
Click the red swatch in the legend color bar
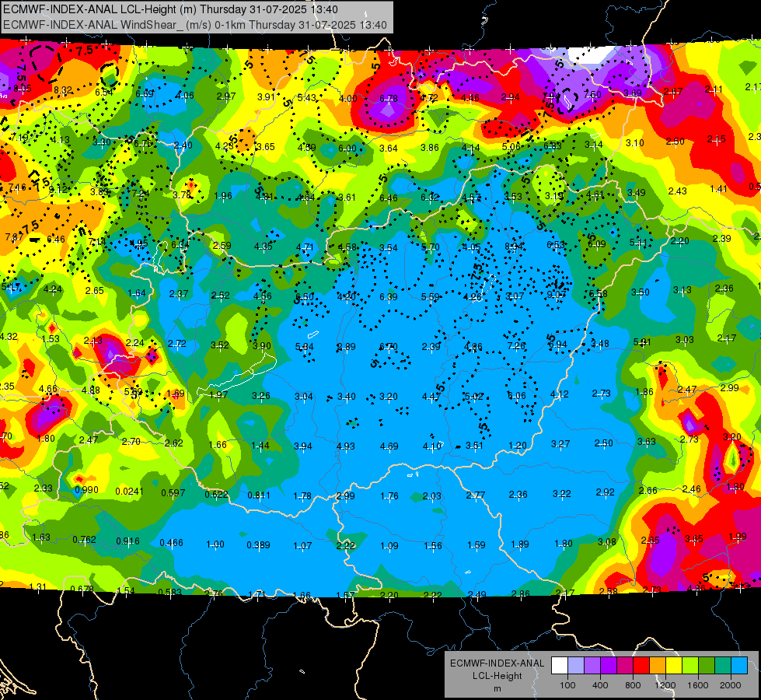[641, 666]
